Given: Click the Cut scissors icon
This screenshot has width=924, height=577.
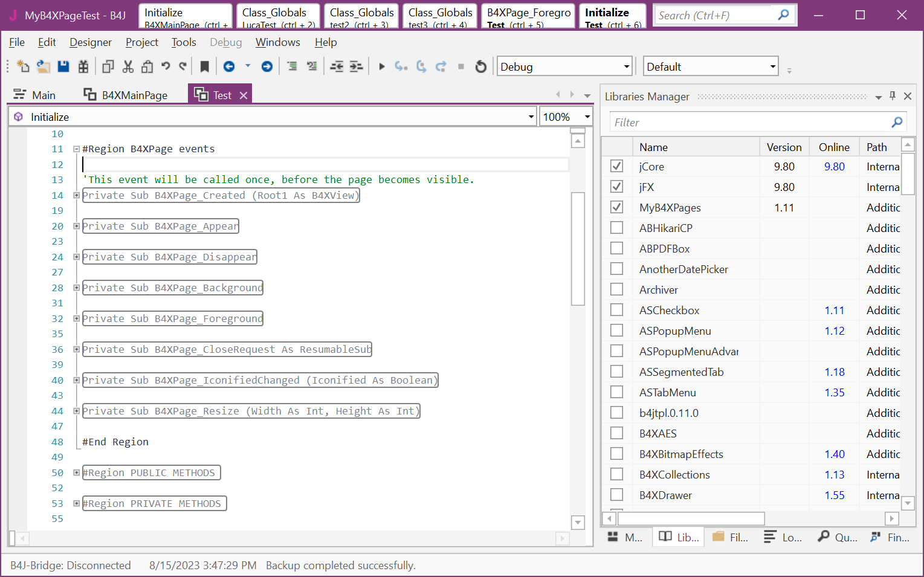Looking at the screenshot, I should pos(128,66).
